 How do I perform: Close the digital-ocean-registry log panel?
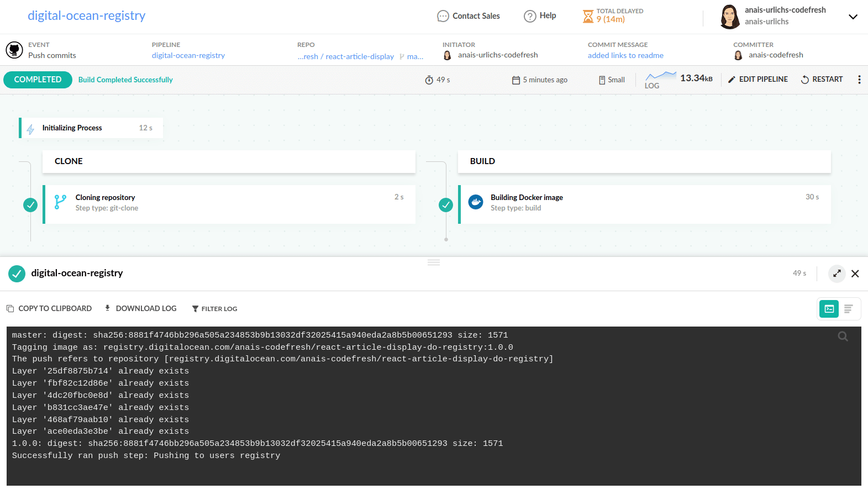pyautogui.click(x=855, y=274)
